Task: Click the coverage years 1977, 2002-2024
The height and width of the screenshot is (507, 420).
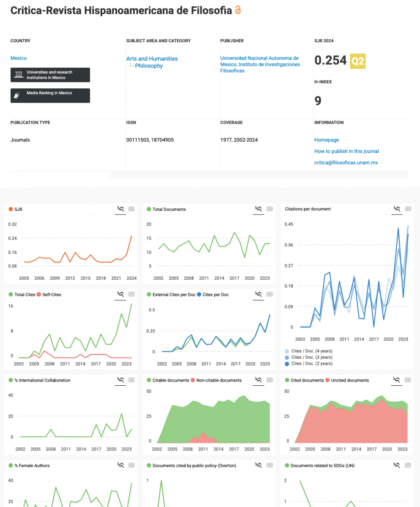Action: click(239, 140)
